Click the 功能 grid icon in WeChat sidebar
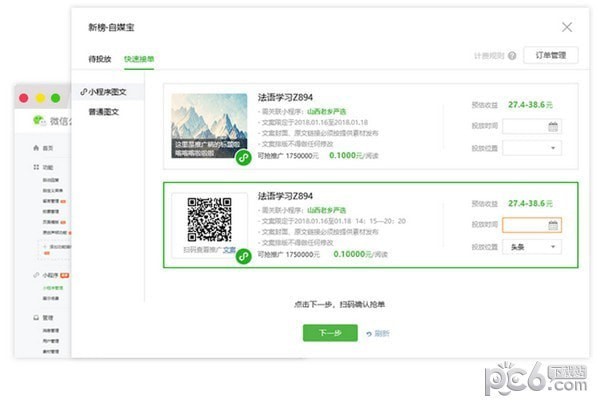600x408 pixels. (x=36, y=167)
